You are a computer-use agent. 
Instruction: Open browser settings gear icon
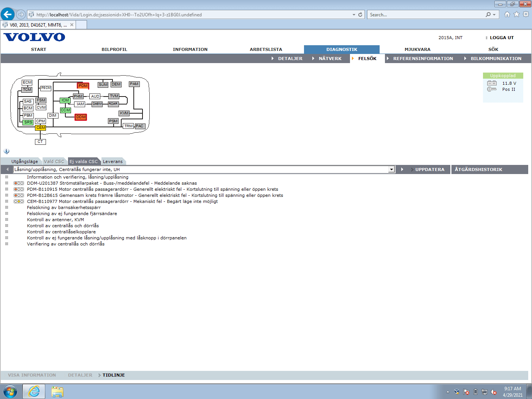(x=526, y=14)
